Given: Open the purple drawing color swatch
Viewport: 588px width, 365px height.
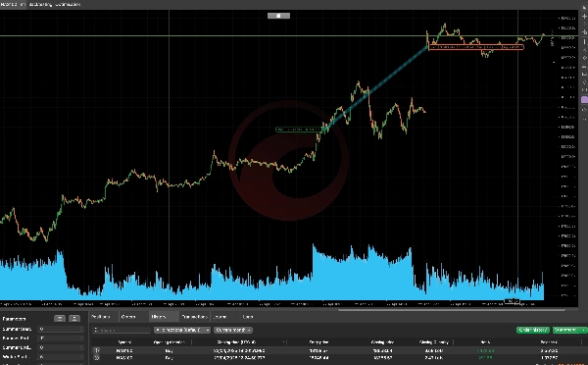Looking at the screenshot, I should 584,99.
